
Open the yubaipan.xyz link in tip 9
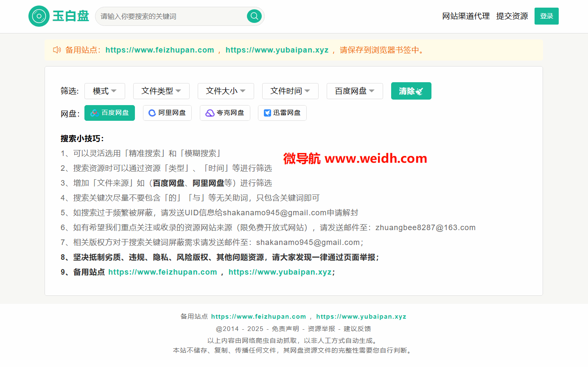pos(280,272)
